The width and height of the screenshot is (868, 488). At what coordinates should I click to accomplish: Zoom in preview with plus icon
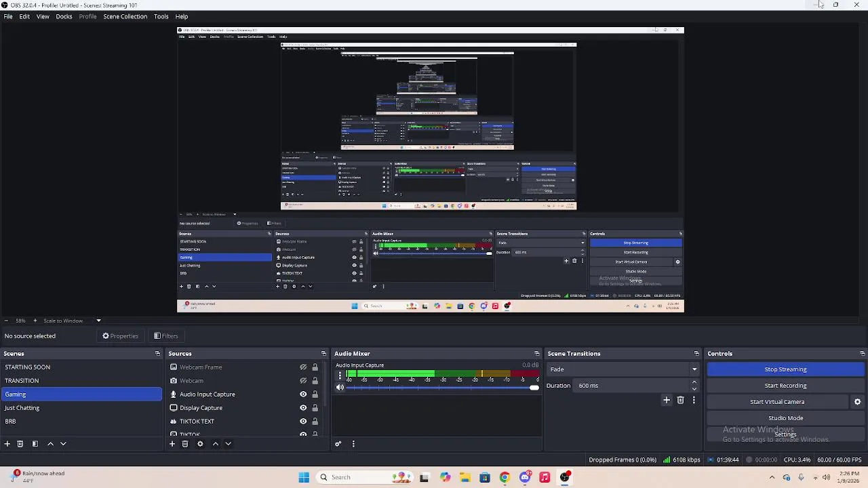tap(35, 321)
